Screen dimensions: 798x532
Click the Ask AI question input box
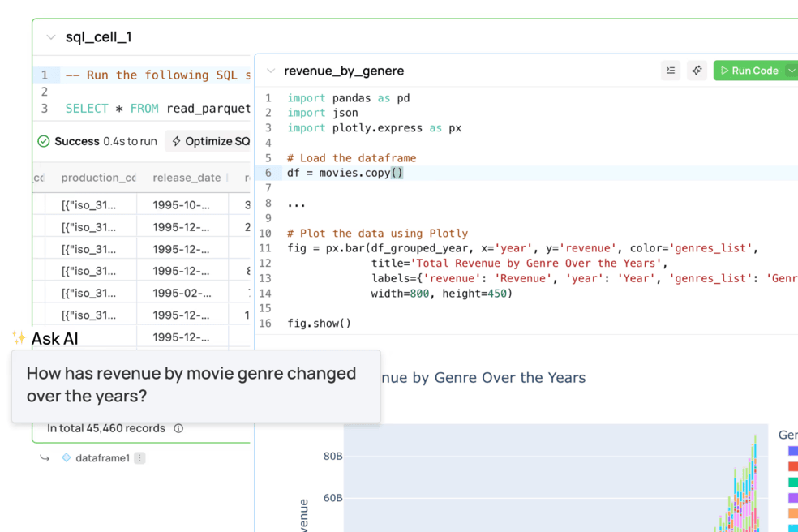tap(196, 385)
